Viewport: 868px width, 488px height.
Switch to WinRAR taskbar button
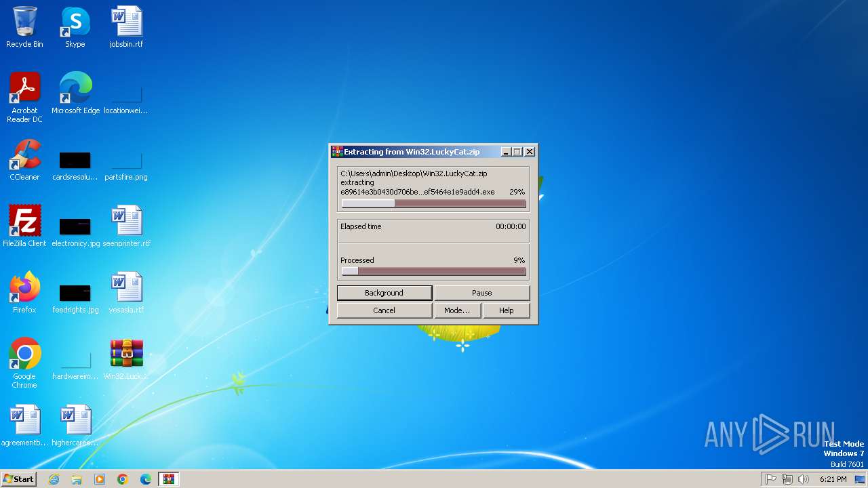[x=168, y=479]
